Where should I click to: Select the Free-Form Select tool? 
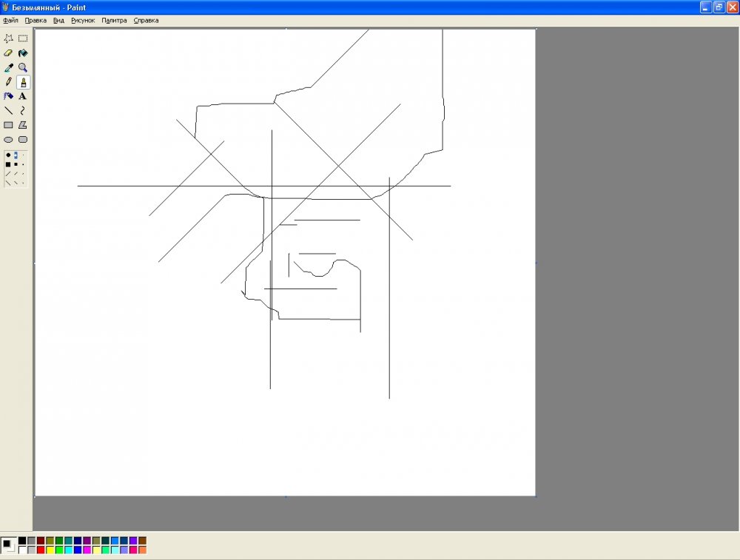[9, 38]
